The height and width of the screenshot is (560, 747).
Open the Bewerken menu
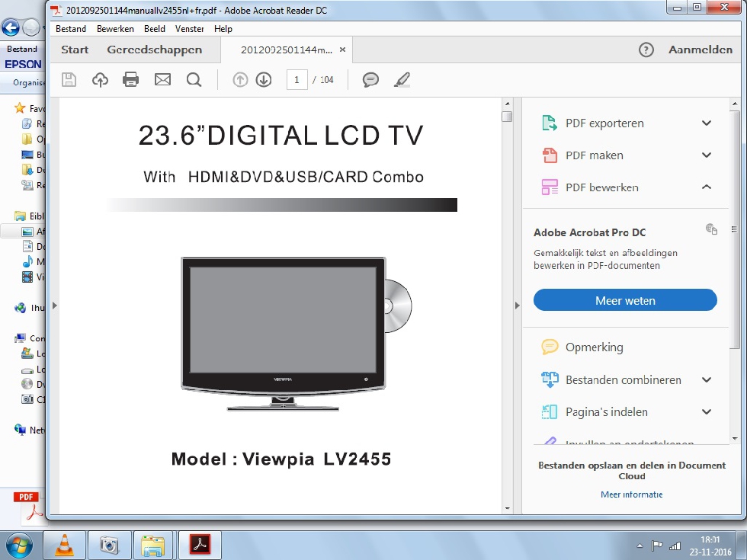[115, 29]
